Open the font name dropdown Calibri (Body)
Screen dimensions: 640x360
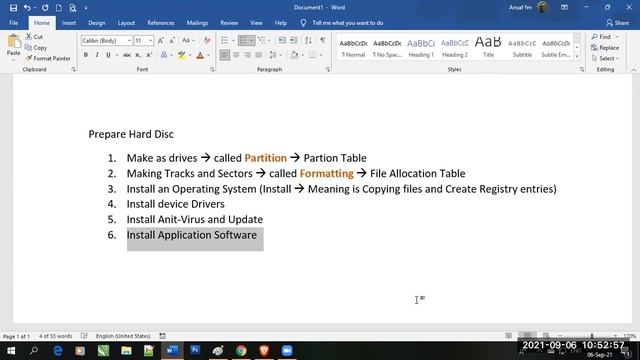129,40
